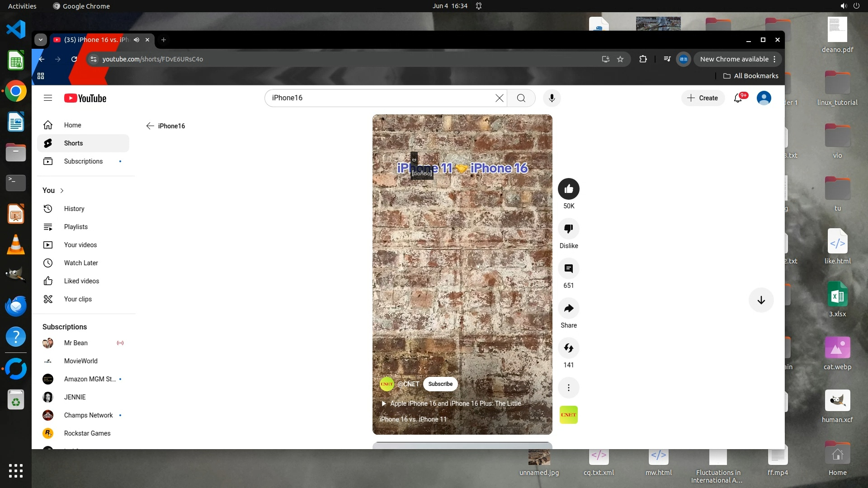868x488 pixels.
Task: Click the Create button
Action: (703, 98)
